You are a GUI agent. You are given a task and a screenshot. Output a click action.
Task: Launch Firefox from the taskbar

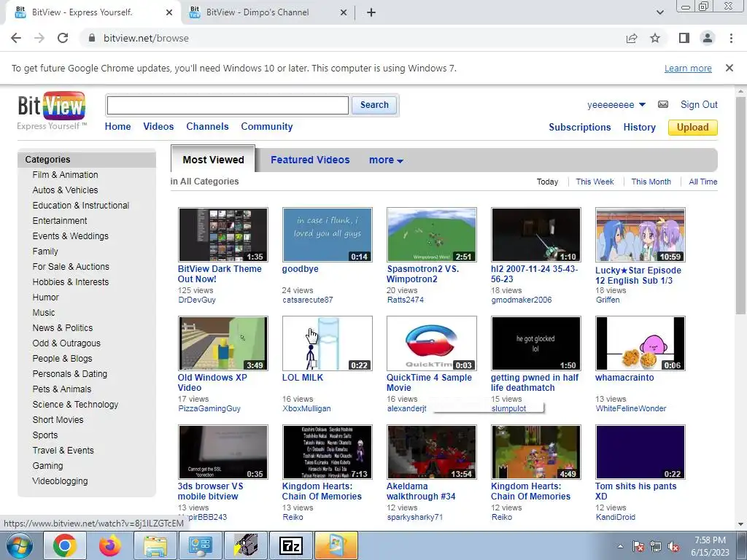click(110, 545)
